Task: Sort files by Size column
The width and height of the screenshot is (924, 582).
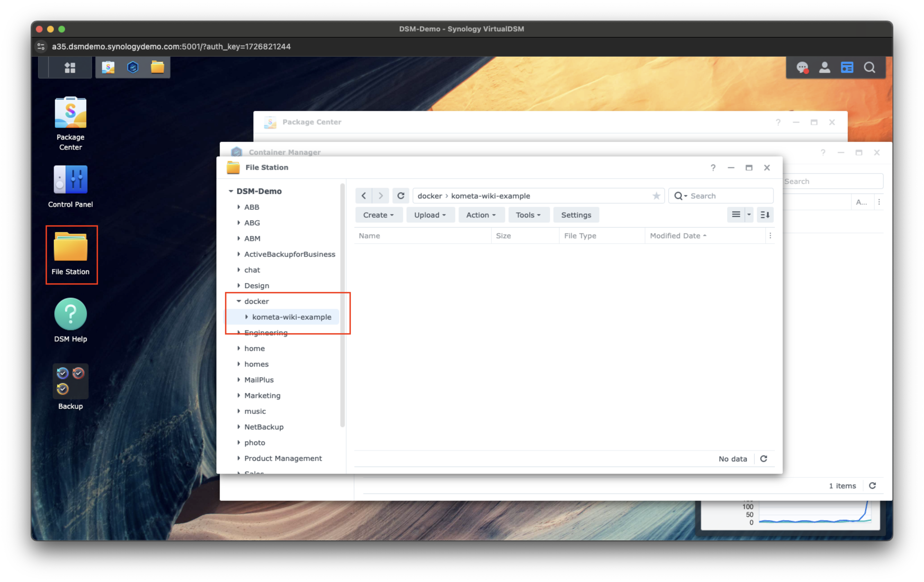Action: [525, 235]
